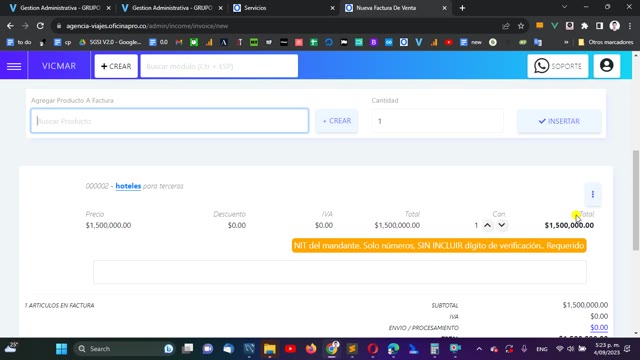Open Firefox from the taskbar
The image size is (640, 360).
point(311,349)
